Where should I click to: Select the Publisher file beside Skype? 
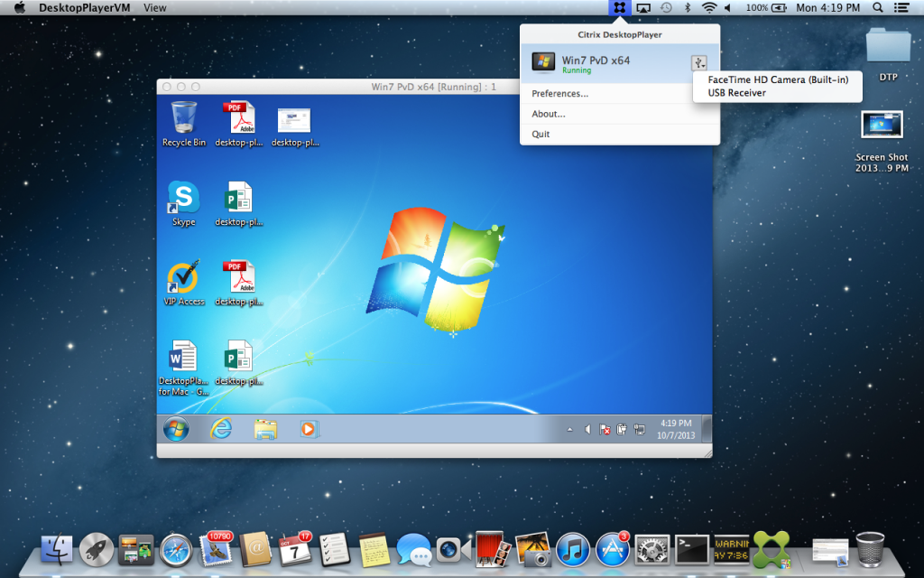click(x=238, y=203)
